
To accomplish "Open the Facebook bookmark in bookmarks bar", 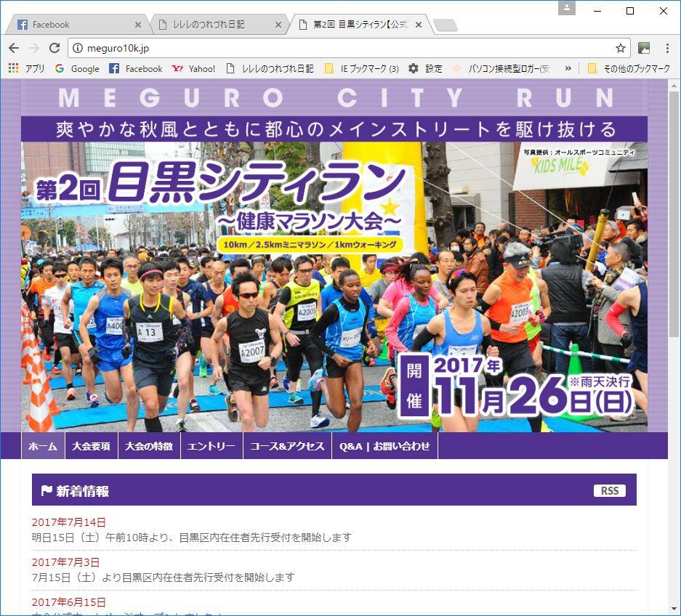I will [135, 68].
